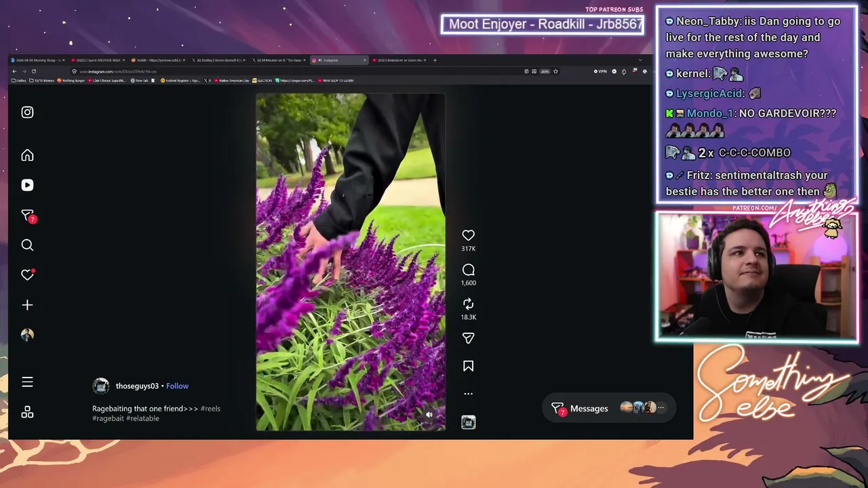Pause the reel by clicking the video

click(351, 262)
